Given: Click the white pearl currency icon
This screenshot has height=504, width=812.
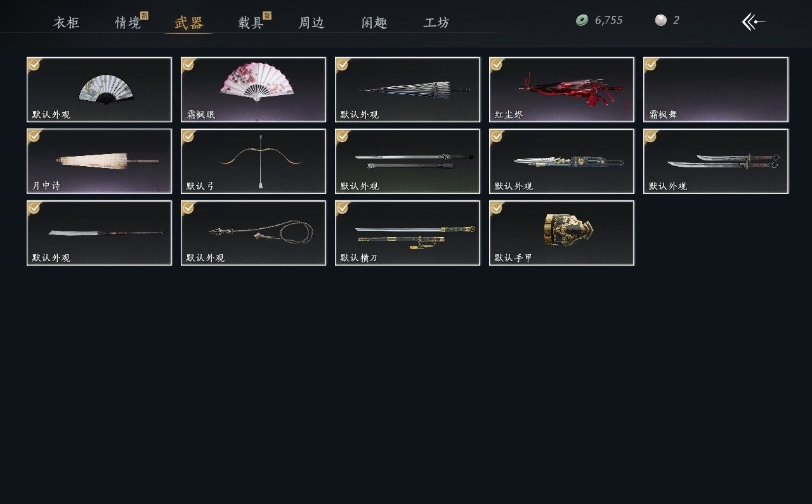Looking at the screenshot, I should pyautogui.click(x=661, y=20).
